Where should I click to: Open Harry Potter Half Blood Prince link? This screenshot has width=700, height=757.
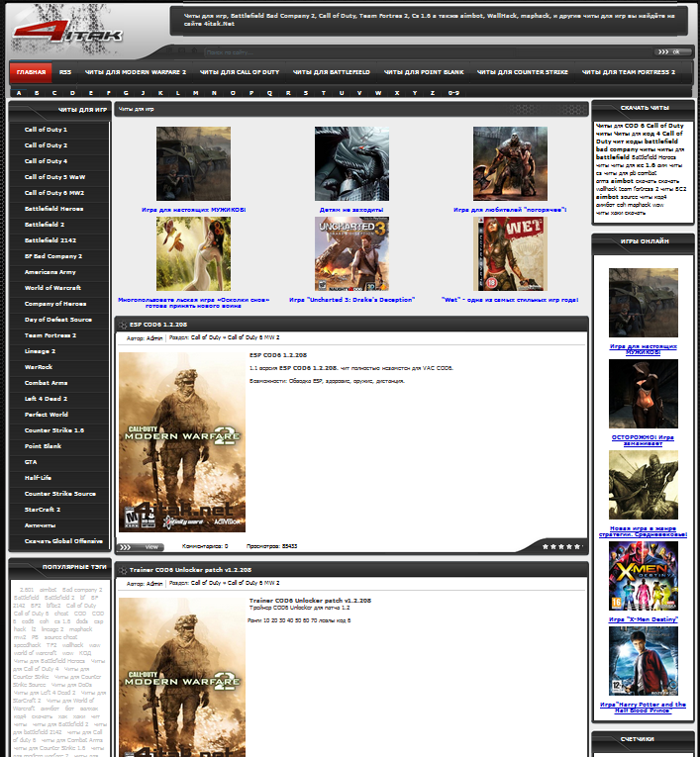(x=643, y=708)
